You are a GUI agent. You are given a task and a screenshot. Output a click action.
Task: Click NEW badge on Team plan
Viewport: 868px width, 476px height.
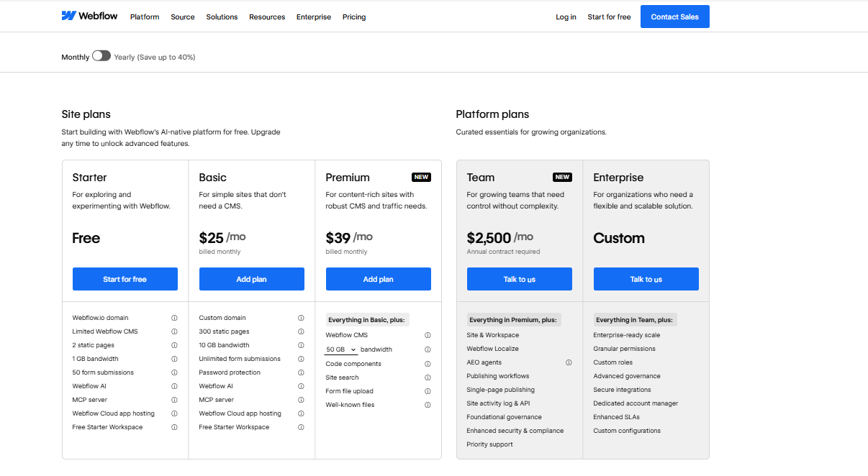click(562, 177)
